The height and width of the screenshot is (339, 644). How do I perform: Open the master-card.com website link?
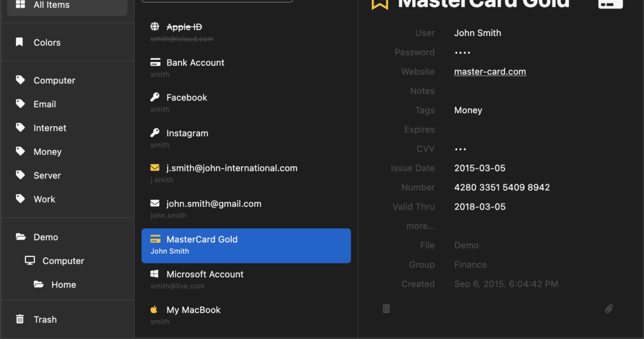tap(490, 72)
